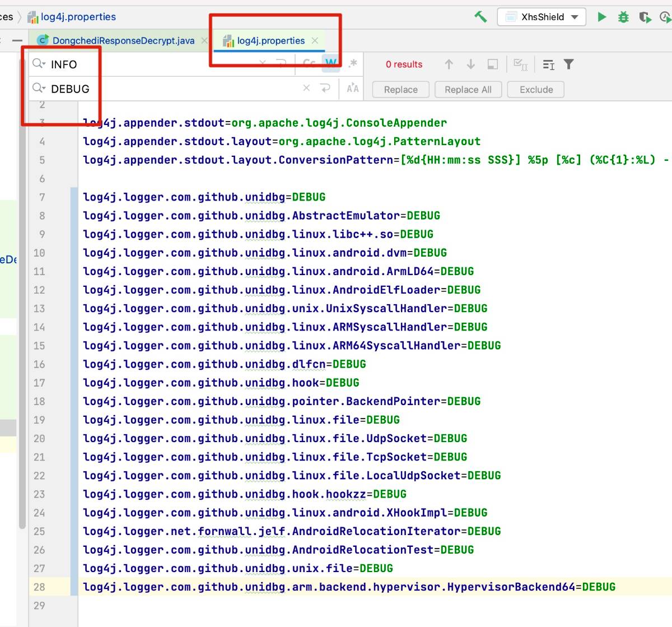
Task: Toggle Regex (.*) search option
Action: pyautogui.click(x=352, y=63)
